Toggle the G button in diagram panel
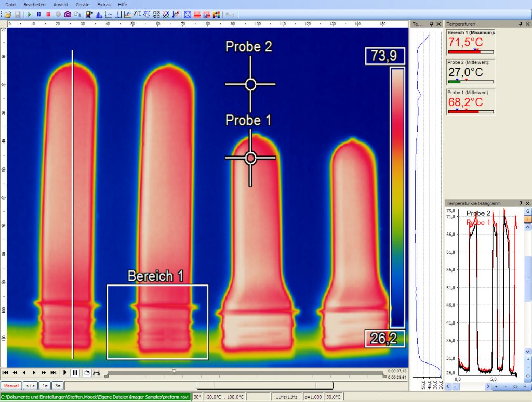The image size is (532, 402). click(x=527, y=211)
